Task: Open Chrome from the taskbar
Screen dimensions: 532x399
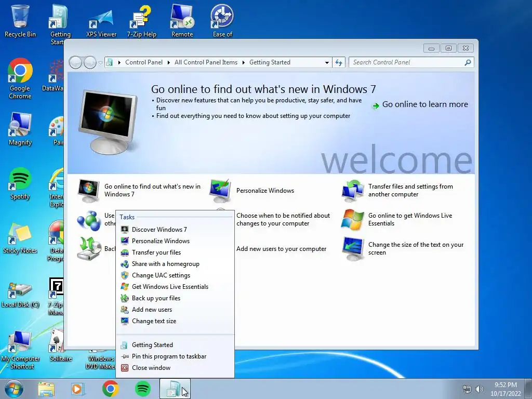Action: click(x=110, y=389)
